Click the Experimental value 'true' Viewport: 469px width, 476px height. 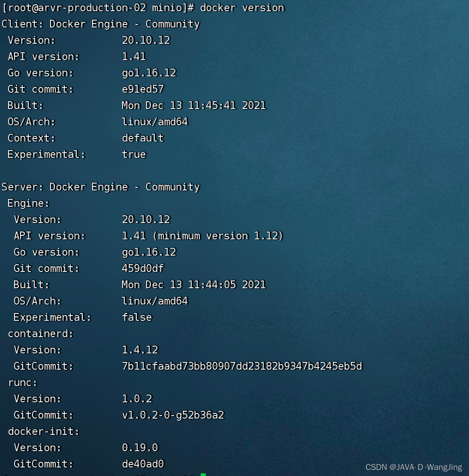click(134, 154)
